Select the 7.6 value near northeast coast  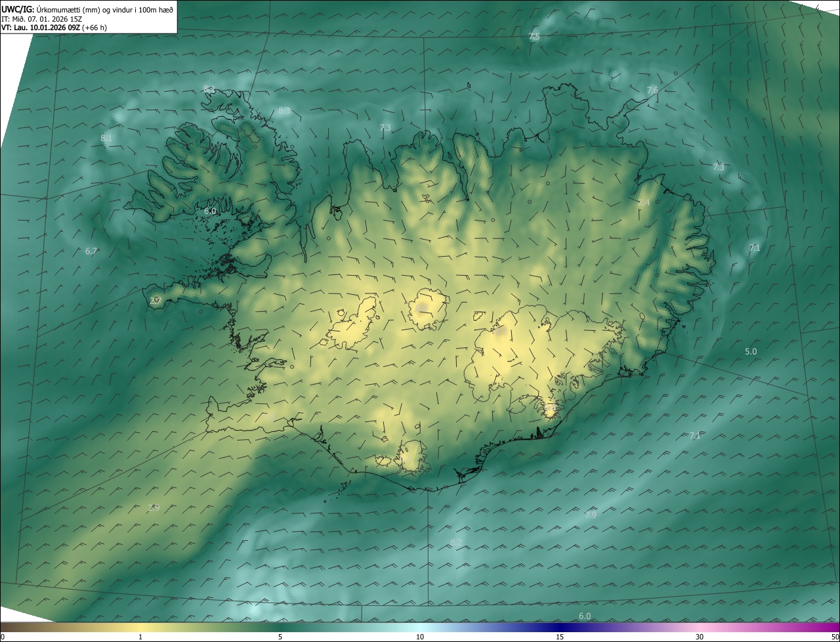click(x=652, y=90)
